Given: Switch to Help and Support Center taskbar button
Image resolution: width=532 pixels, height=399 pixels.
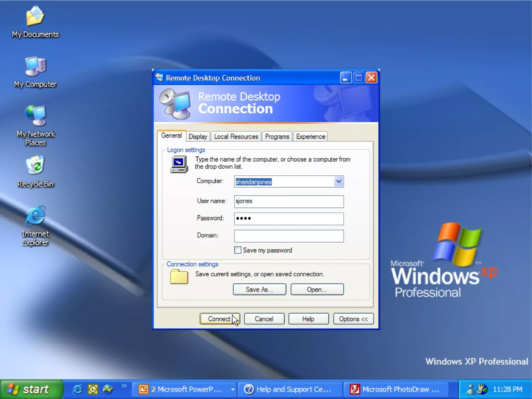Looking at the screenshot, I should pyautogui.click(x=290, y=389).
